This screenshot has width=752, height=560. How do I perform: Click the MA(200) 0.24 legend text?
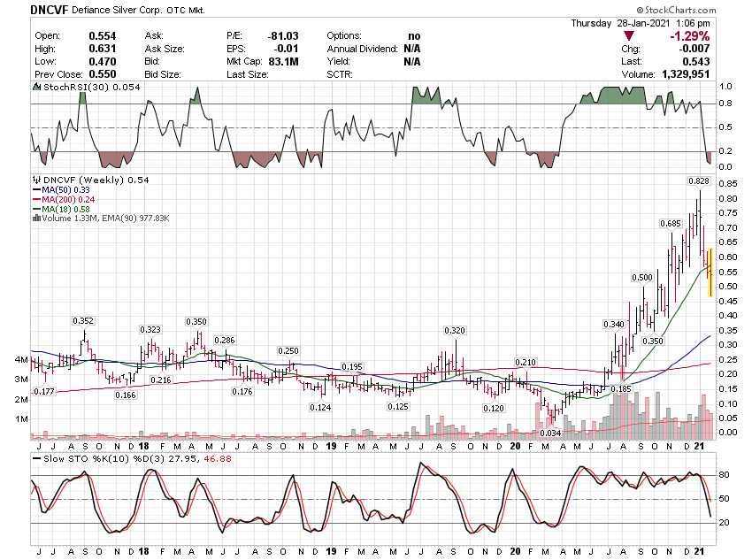point(68,199)
